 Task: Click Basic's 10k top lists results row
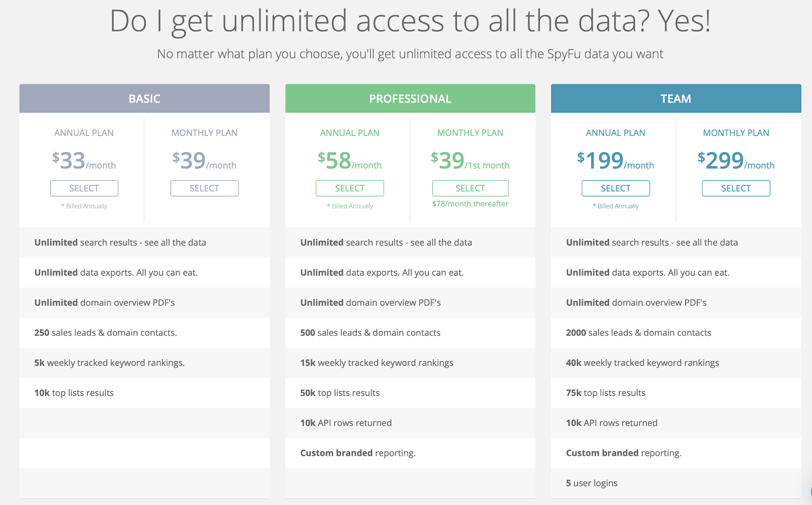(x=74, y=393)
